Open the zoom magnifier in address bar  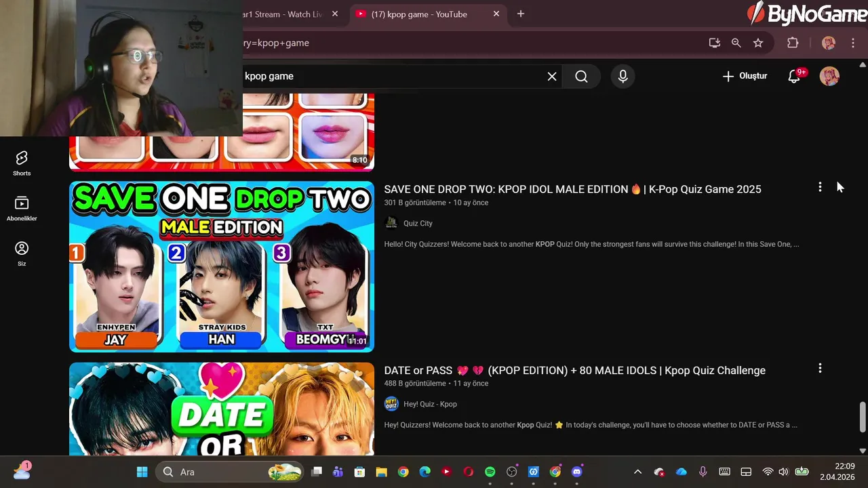point(736,43)
